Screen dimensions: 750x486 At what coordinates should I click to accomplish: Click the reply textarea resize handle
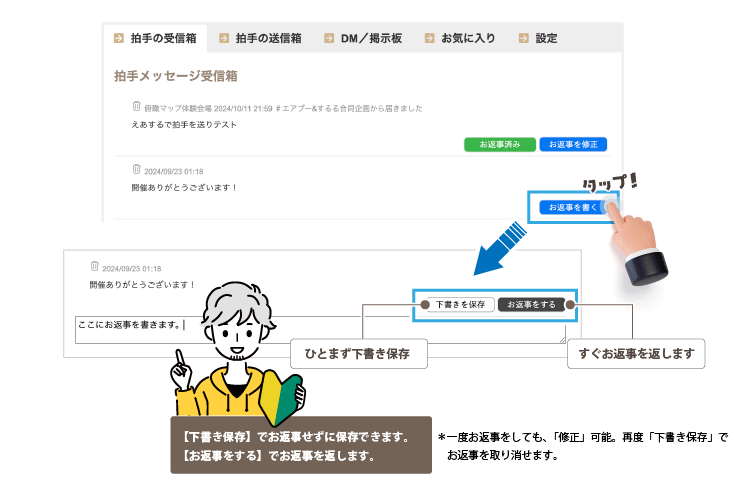(562, 340)
